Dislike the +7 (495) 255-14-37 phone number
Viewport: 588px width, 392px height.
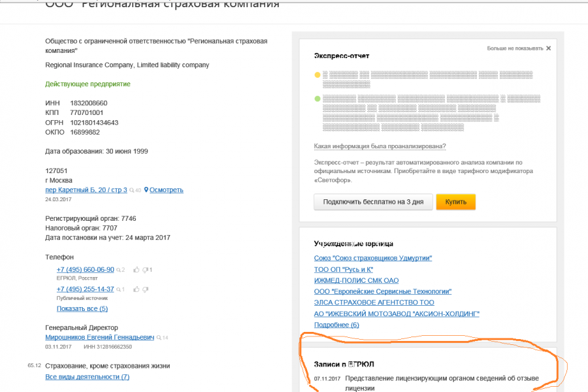click(145, 289)
